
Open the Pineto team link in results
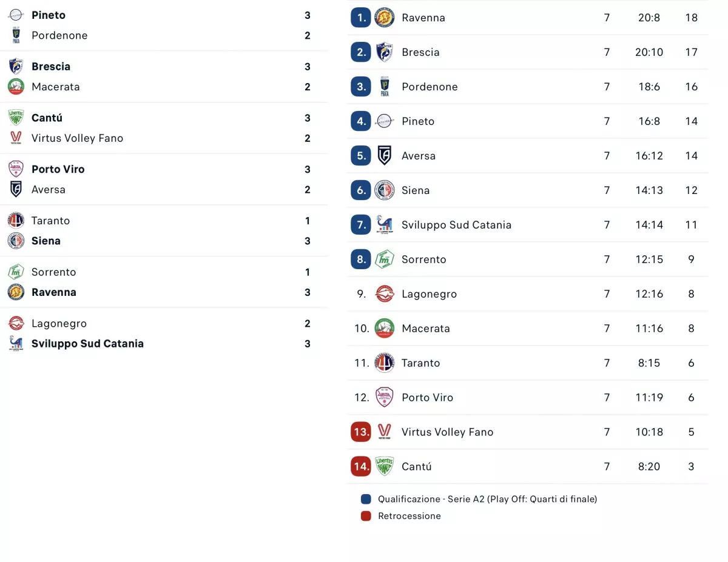(49, 15)
